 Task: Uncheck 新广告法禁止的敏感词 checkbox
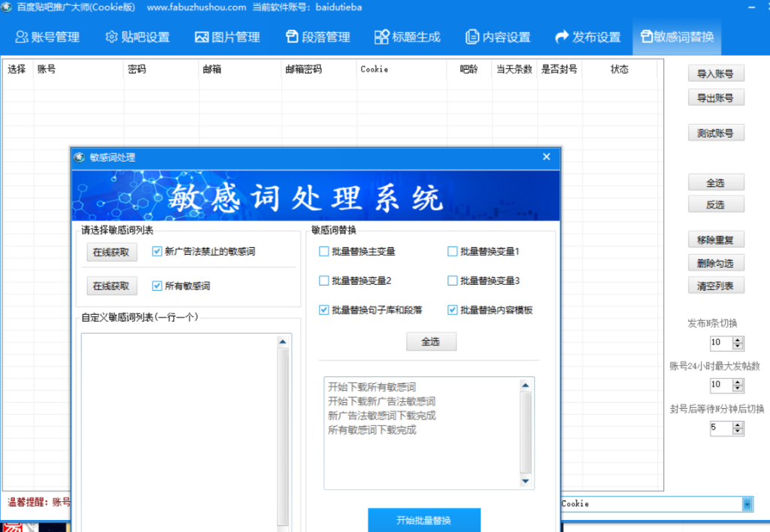point(157,252)
